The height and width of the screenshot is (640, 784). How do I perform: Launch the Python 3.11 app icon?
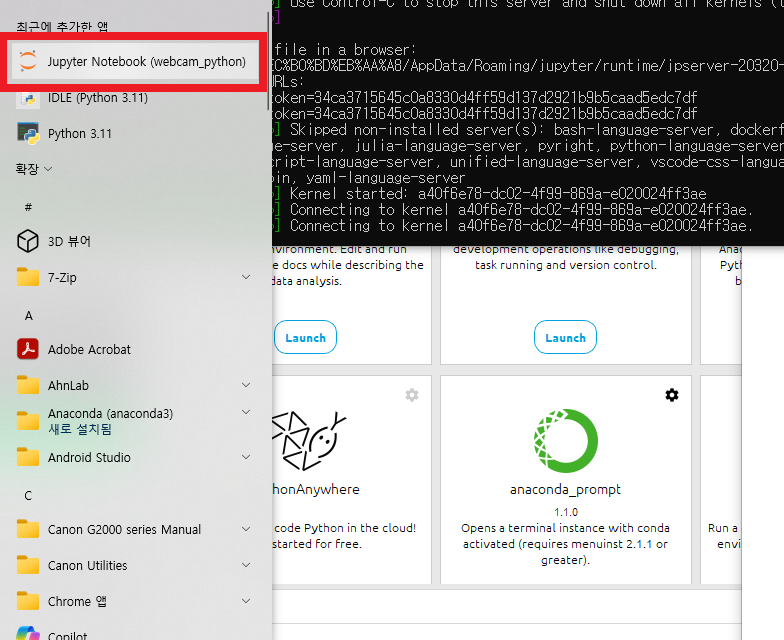click(x=28, y=134)
